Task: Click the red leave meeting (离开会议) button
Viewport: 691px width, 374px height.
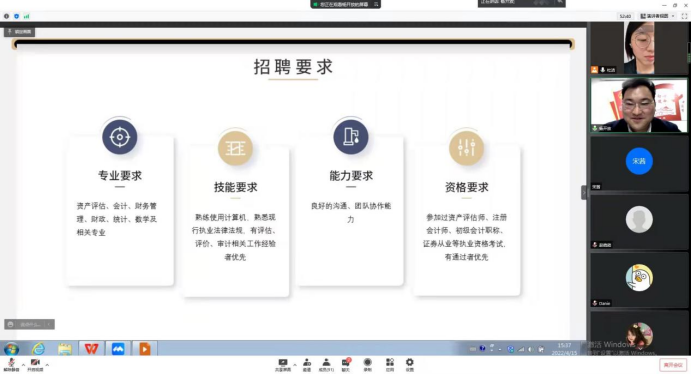Action: (673, 365)
